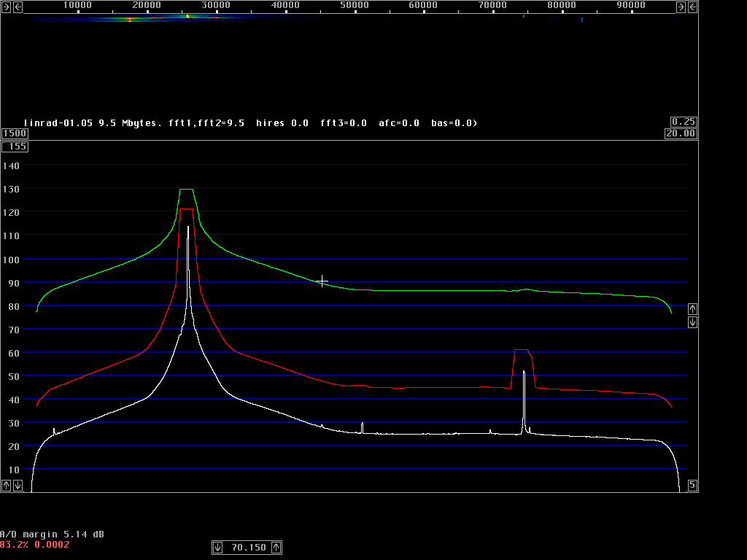Click the 30 dB scale label
Screen dimensions: 747x560
[14, 423]
